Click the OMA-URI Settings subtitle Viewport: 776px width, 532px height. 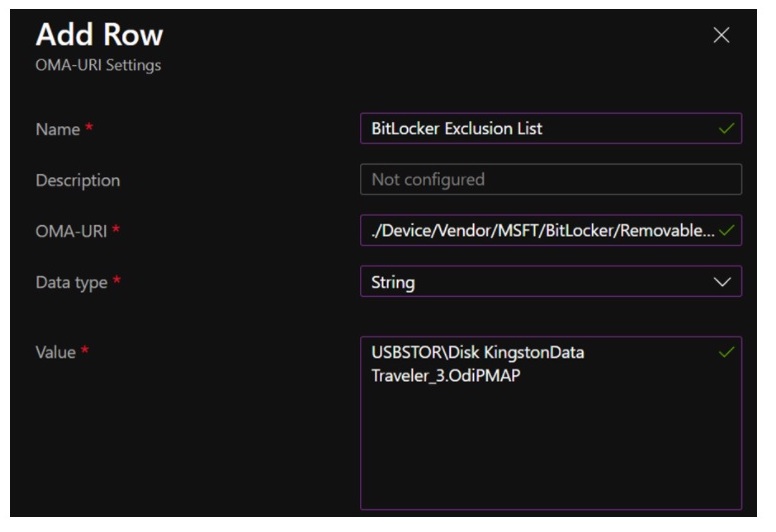(98, 66)
